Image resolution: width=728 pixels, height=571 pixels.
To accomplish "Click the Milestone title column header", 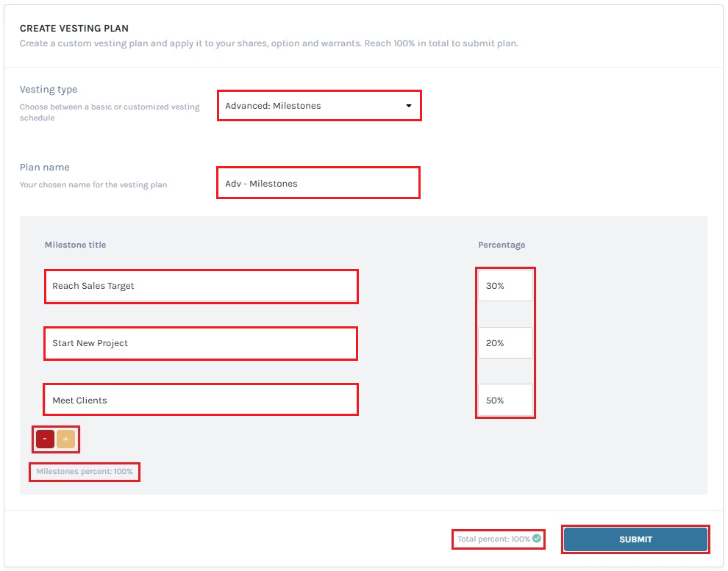I will (75, 245).
